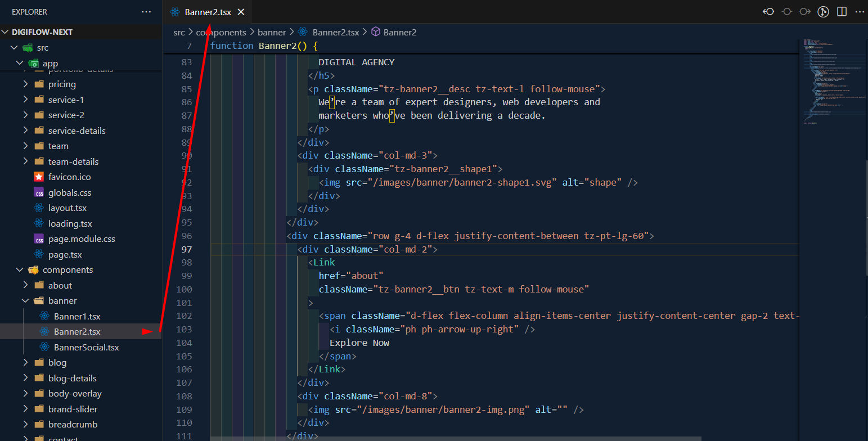Click DIGITAL AGENCY text on line 83
The image size is (868, 441).
[x=357, y=62]
